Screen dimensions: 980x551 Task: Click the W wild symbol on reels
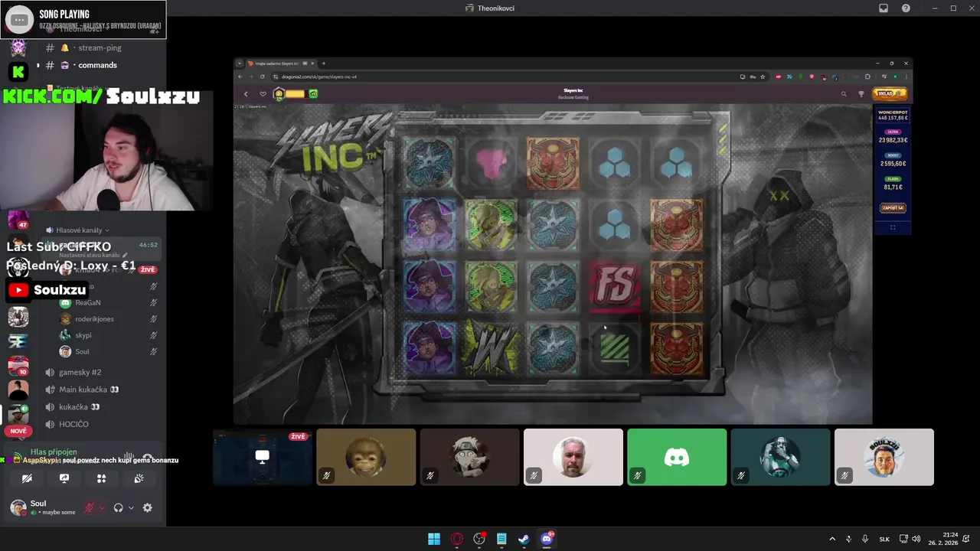pos(491,348)
